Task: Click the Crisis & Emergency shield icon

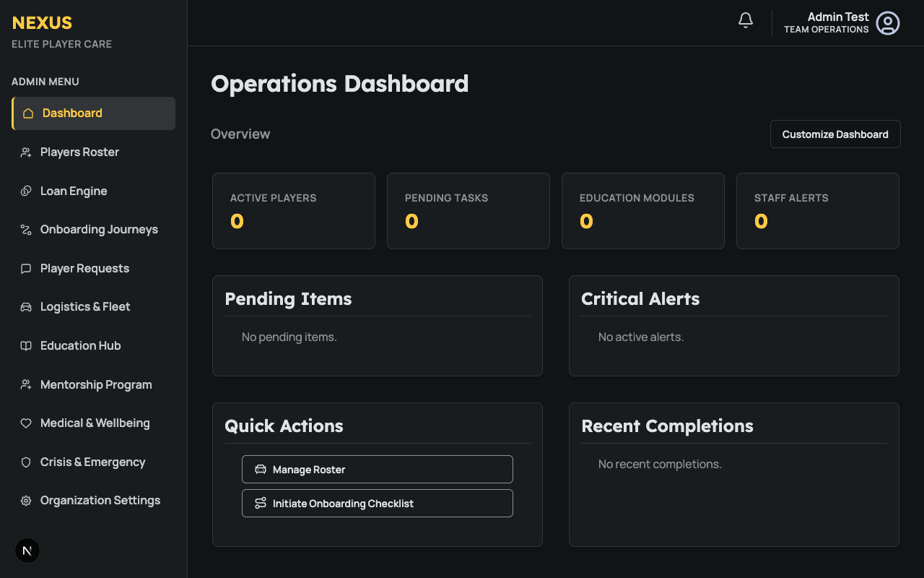Action: click(x=26, y=462)
